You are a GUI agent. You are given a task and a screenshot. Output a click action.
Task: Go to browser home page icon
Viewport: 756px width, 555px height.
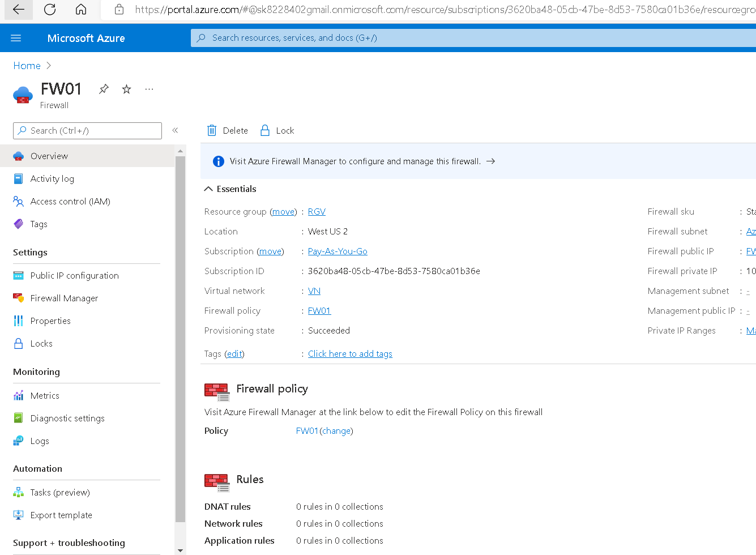click(81, 9)
